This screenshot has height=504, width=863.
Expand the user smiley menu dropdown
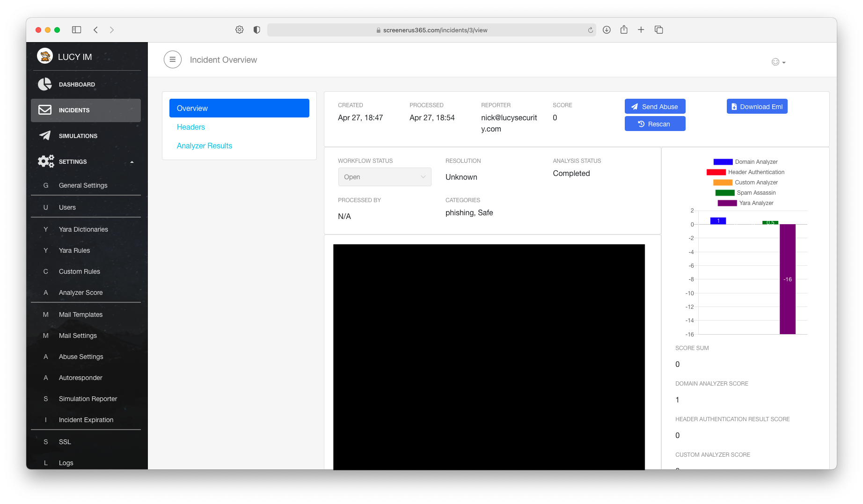tap(778, 62)
